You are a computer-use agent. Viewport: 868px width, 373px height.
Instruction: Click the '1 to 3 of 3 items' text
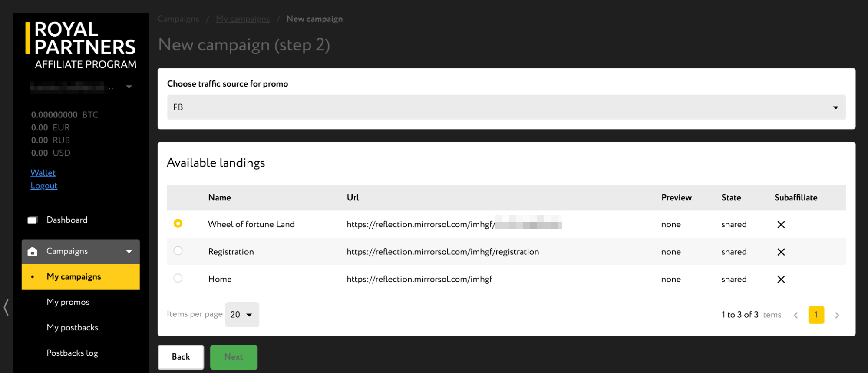(751, 315)
